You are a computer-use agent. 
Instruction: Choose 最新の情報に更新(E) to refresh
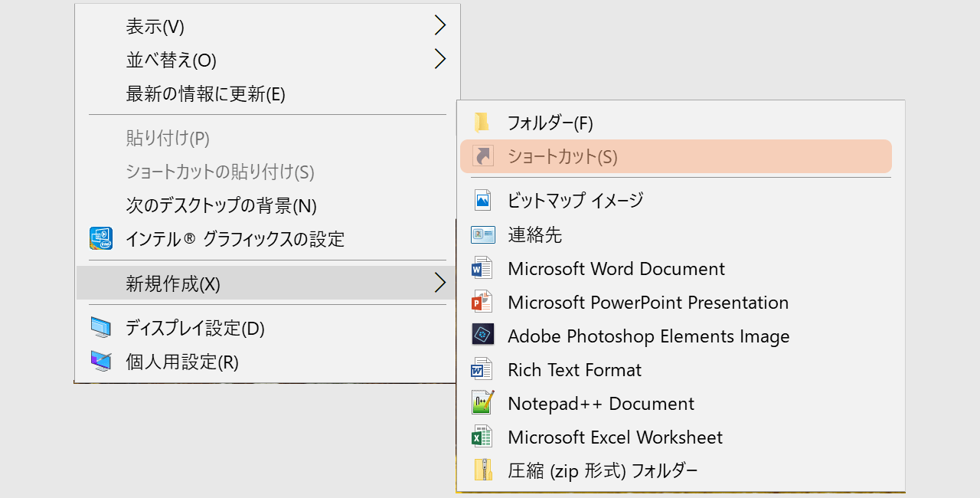click(x=267, y=94)
